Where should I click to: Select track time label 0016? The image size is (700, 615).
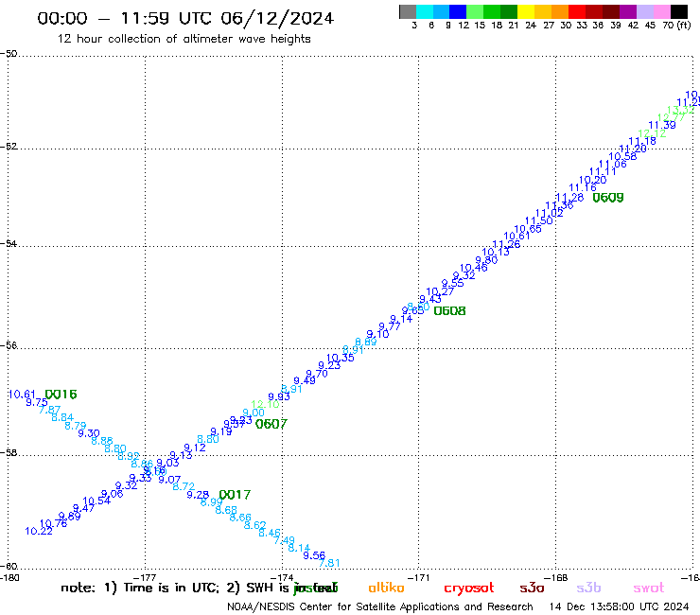61,395
